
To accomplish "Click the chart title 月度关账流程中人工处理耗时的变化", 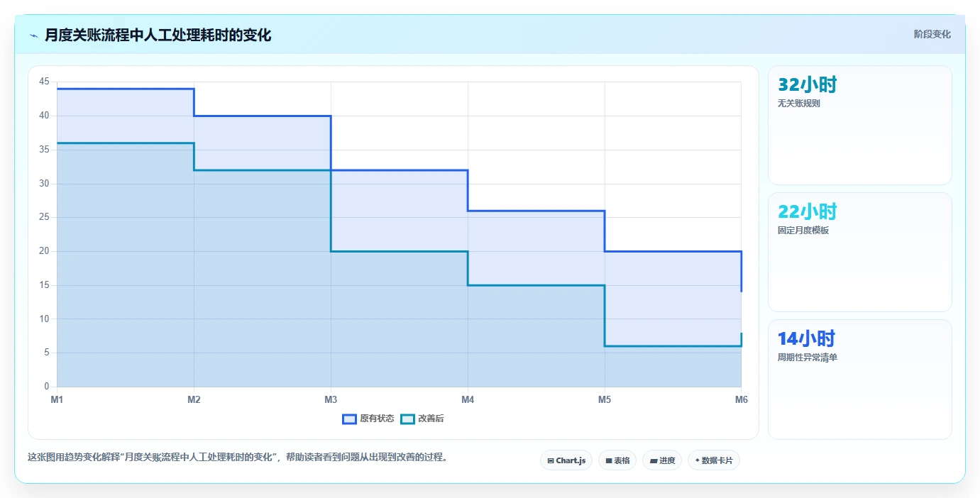I will pyautogui.click(x=158, y=35).
